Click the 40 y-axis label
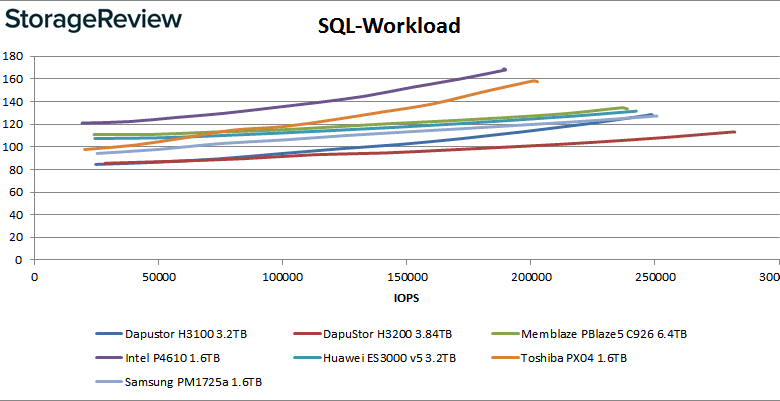This screenshot has width=780, height=401. click(x=15, y=214)
